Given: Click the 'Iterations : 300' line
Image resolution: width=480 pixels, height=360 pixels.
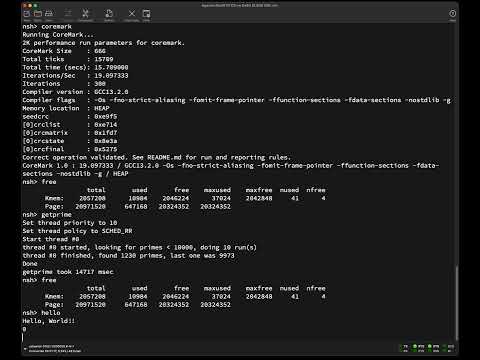Looking at the screenshot, I should coord(64,84).
